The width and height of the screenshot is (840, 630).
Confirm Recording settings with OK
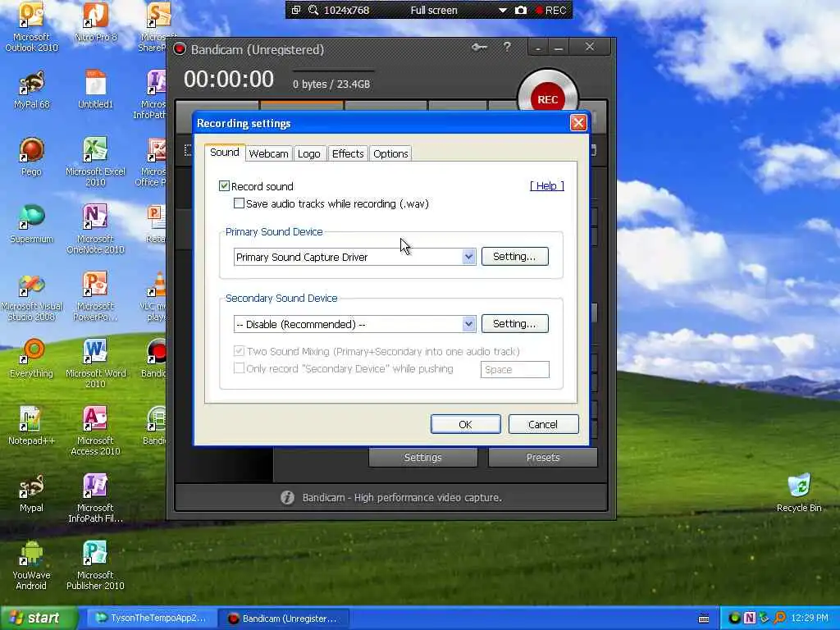click(x=466, y=424)
